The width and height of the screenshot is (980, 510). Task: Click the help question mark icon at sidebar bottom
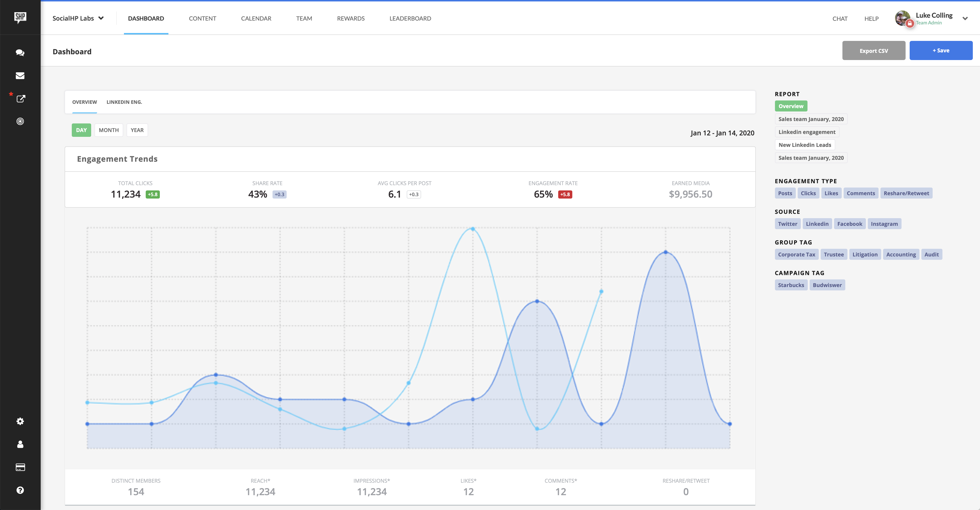tap(20, 490)
